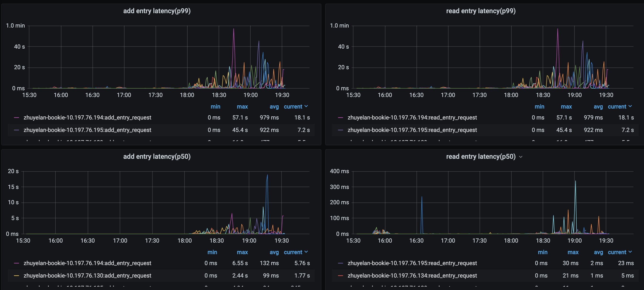Sort read entry p50 legend by current column

tap(617, 252)
